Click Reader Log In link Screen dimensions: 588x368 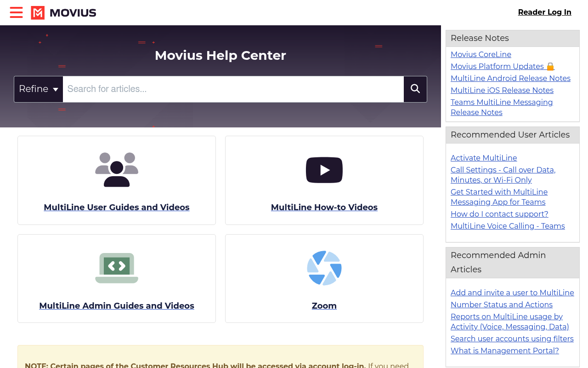(x=545, y=12)
